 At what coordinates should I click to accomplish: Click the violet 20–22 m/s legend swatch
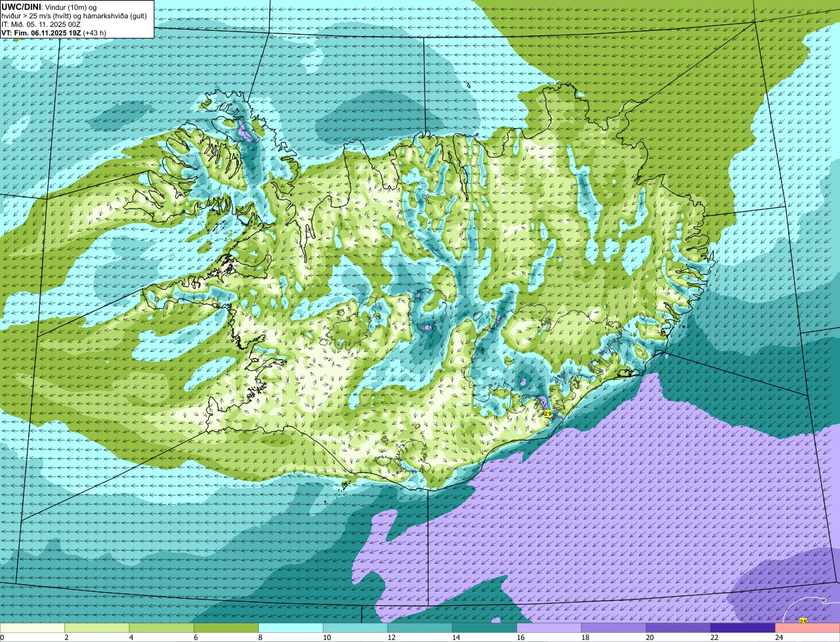pos(679,628)
